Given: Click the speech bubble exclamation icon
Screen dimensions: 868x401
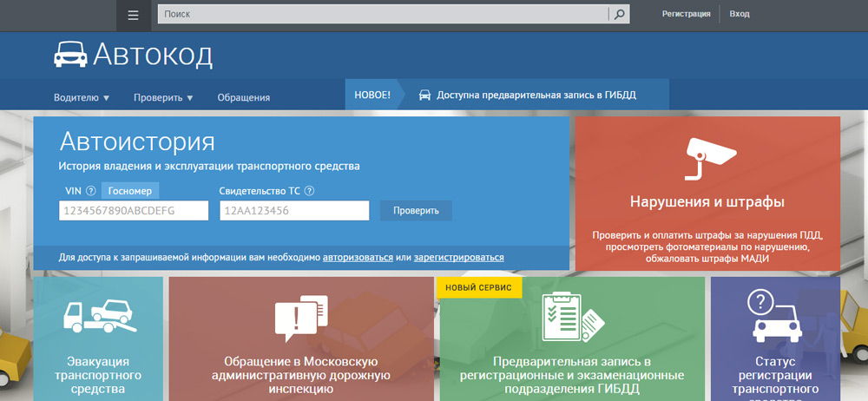Looking at the screenshot, I should point(301,319).
